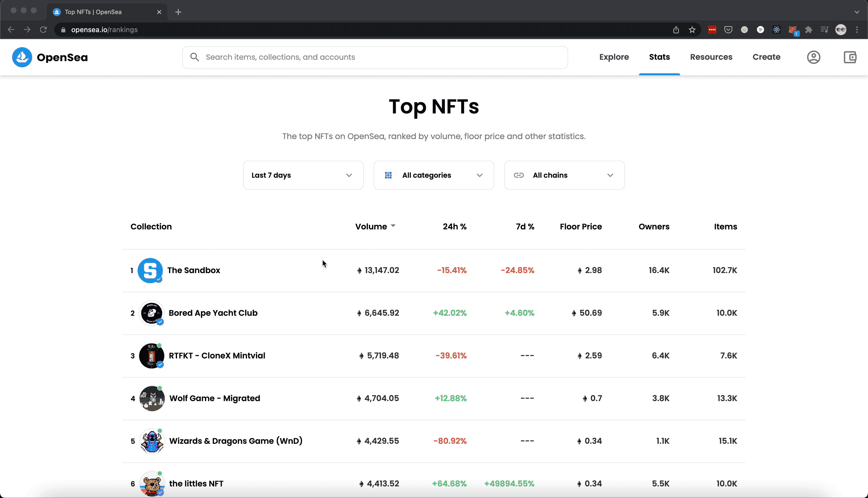Open Wolf Game - Migrated link

tap(215, 398)
